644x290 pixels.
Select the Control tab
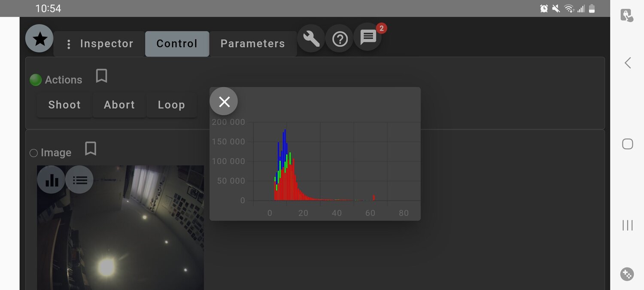click(x=177, y=44)
